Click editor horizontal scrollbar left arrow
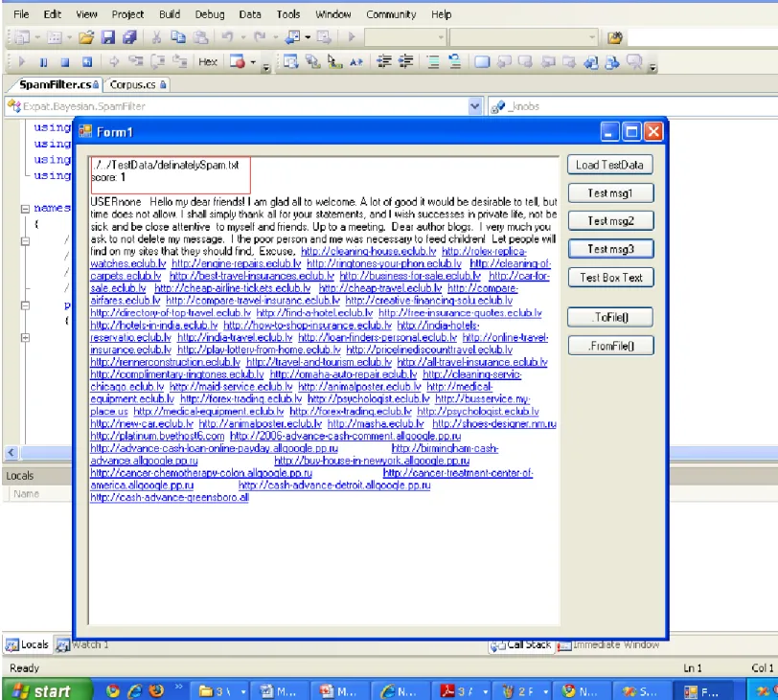This screenshot has width=778, height=700. pos(11,452)
